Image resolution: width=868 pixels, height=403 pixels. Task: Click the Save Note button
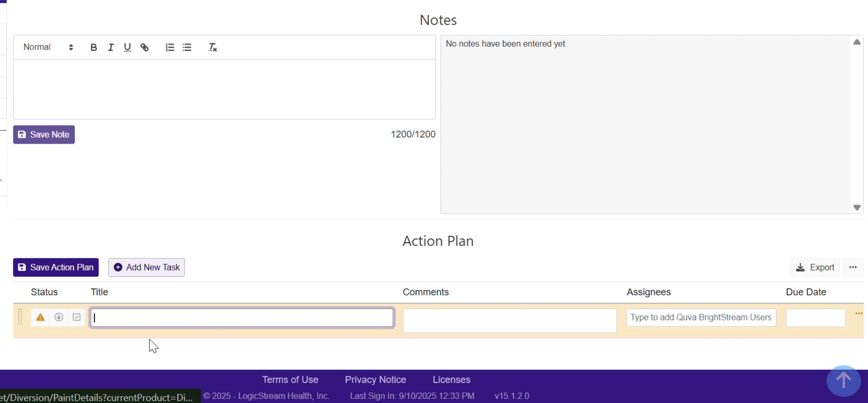44,135
